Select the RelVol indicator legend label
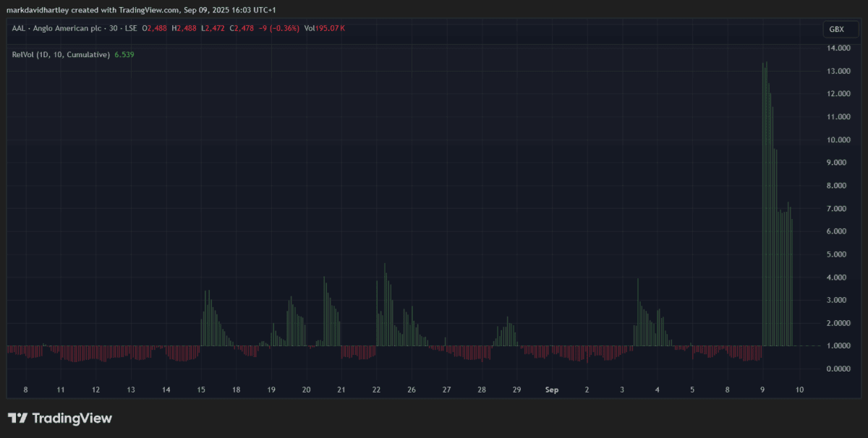Screen dimensions: 868x438 click(x=61, y=54)
